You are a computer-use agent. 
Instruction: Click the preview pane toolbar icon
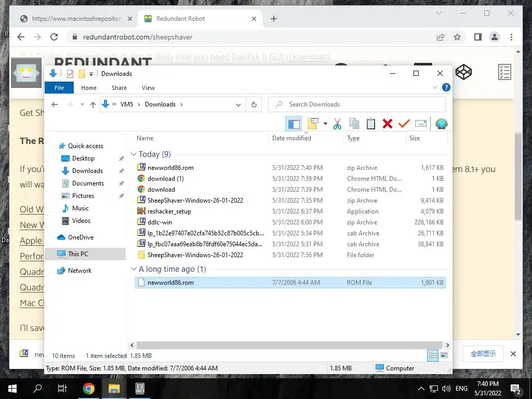click(x=294, y=124)
